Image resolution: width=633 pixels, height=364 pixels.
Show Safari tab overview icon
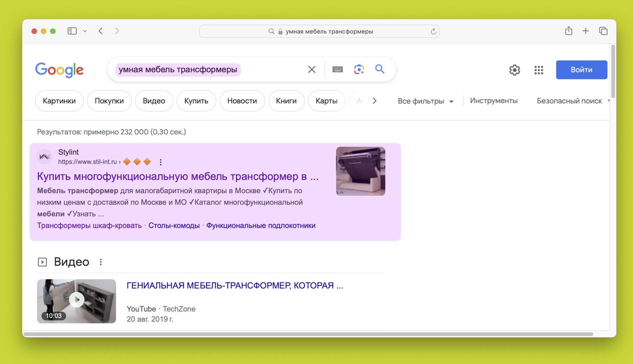click(x=603, y=31)
